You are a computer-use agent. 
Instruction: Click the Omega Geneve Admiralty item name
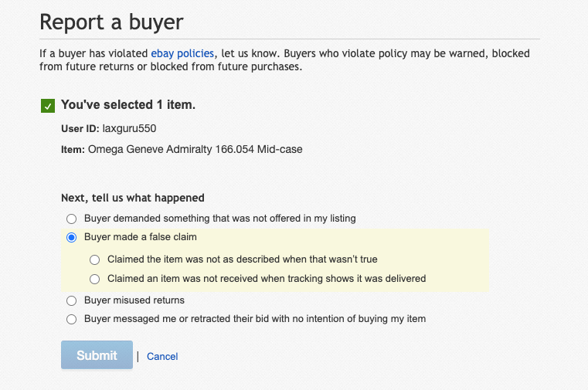(195, 149)
